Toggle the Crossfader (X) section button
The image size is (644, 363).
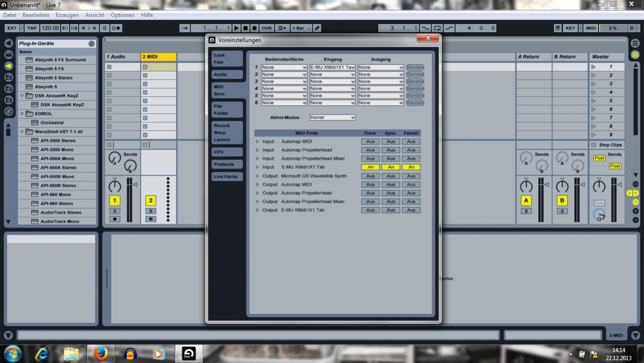[x=635, y=220]
